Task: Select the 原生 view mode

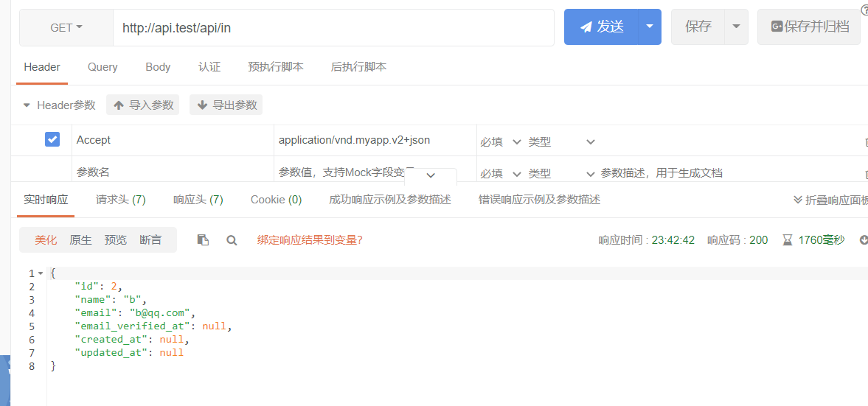Action: 81,240
